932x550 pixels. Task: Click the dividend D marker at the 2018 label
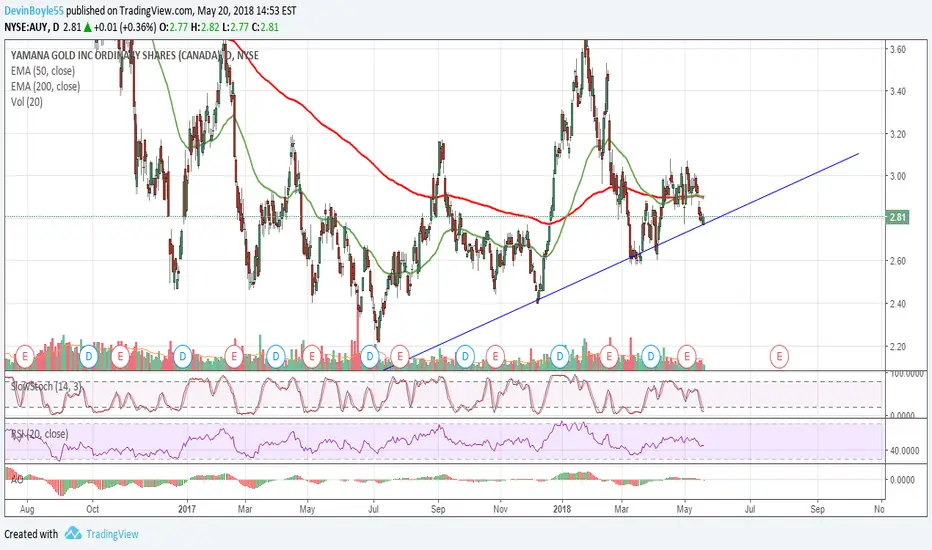tap(559, 357)
